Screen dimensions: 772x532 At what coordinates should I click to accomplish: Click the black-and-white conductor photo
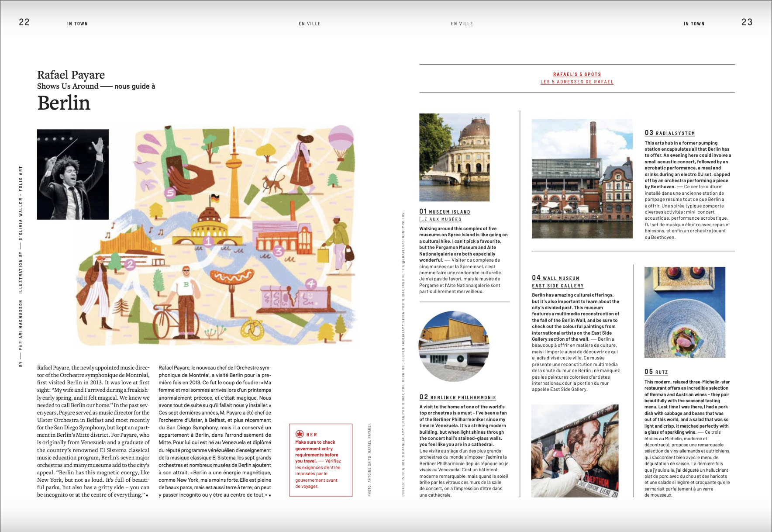73,174
